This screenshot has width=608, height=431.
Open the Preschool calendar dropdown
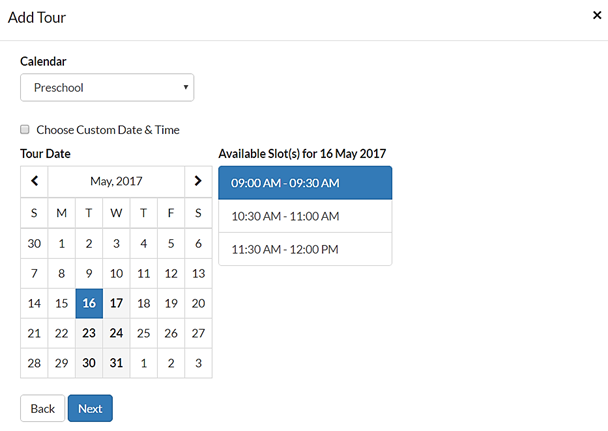(107, 88)
